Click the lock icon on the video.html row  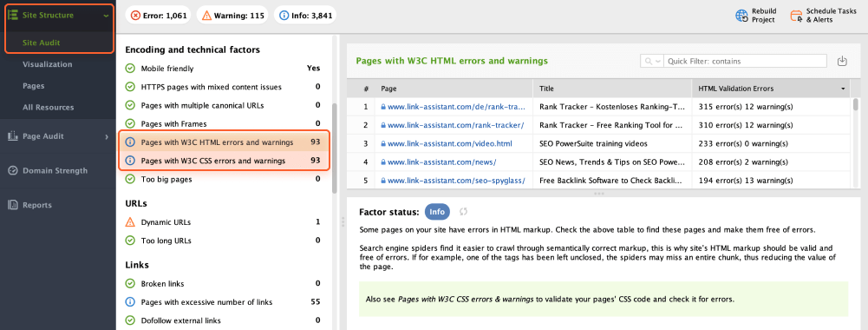pyautogui.click(x=383, y=143)
